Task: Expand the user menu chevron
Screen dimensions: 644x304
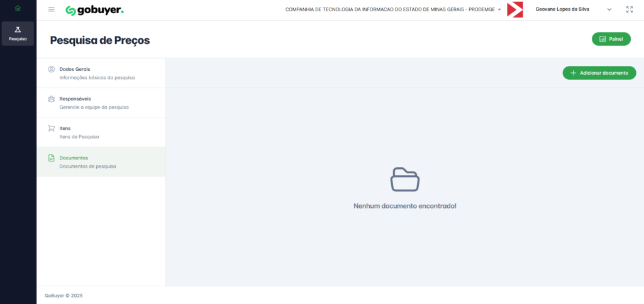Action: coord(609,9)
